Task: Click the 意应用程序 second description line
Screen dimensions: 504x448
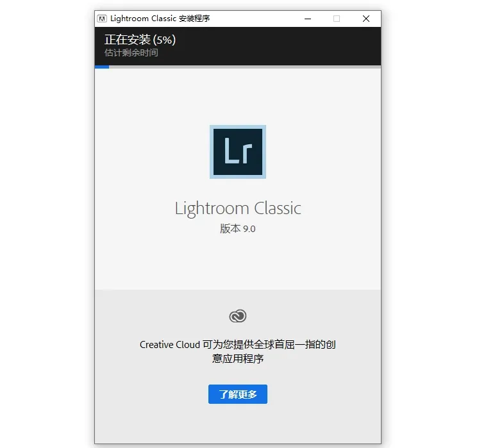Action: pyautogui.click(x=237, y=358)
